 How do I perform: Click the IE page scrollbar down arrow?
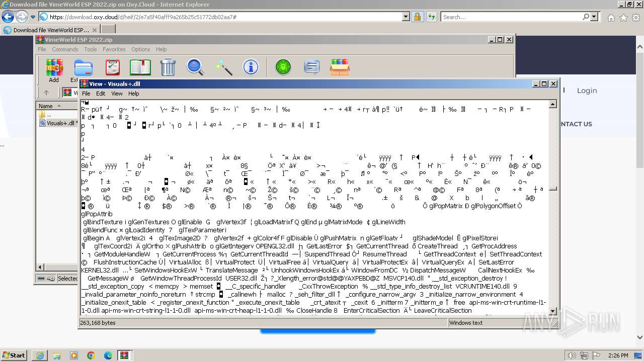[x=640, y=337]
